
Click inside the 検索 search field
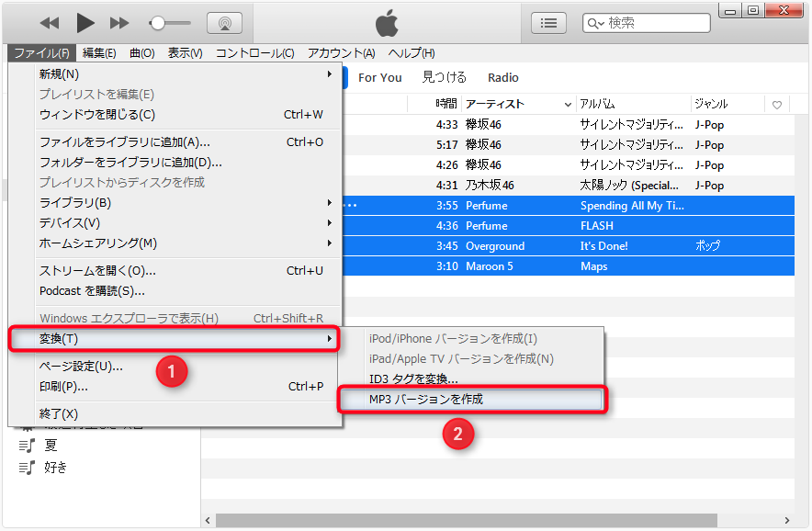click(x=652, y=23)
